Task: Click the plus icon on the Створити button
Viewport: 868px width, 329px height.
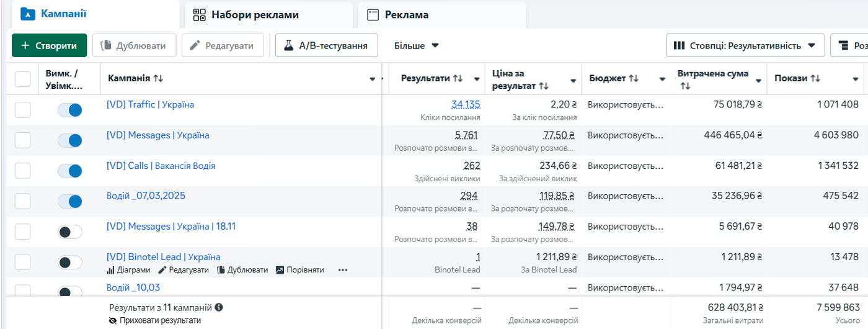Action: (x=25, y=45)
